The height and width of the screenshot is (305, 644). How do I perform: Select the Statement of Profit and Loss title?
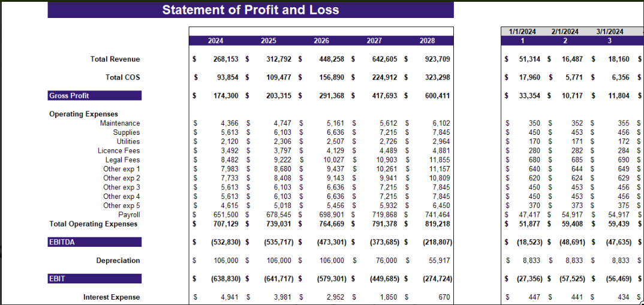[251, 10]
